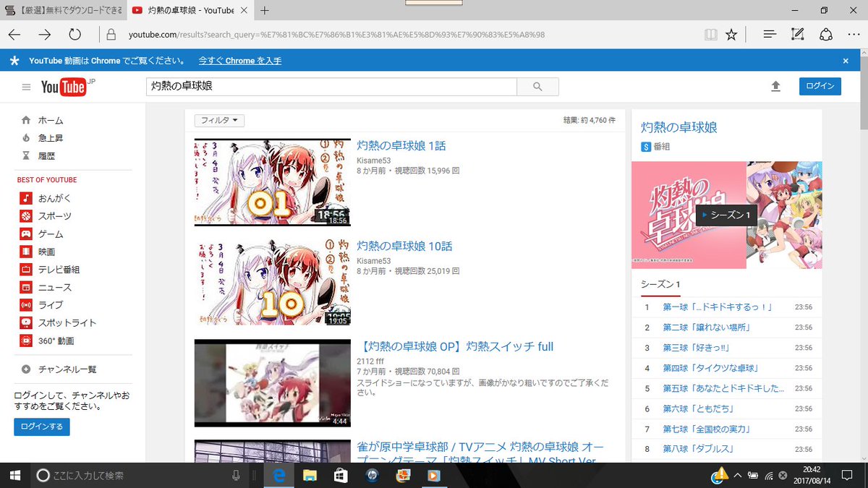
Task: Click the taskbar search box
Action: tap(137, 475)
